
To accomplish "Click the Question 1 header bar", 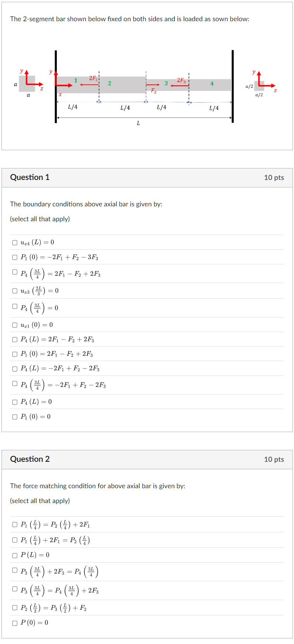I will (147, 177).
